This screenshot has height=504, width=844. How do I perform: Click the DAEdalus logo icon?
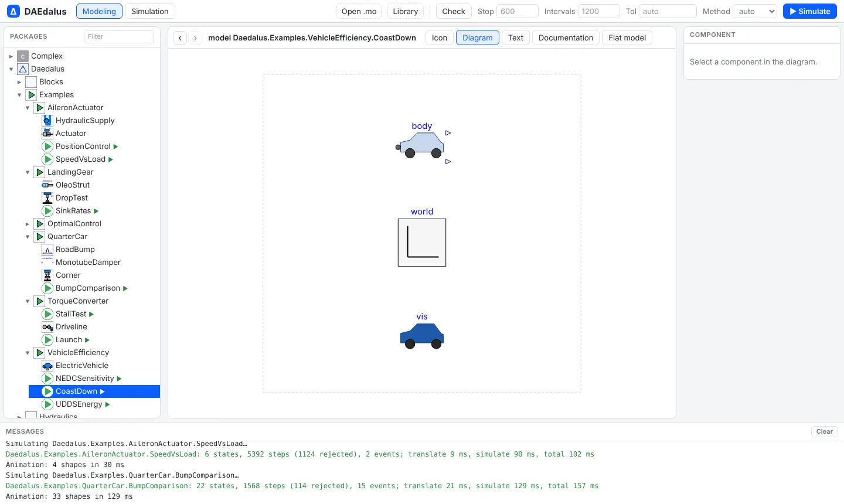coord(13,11)
